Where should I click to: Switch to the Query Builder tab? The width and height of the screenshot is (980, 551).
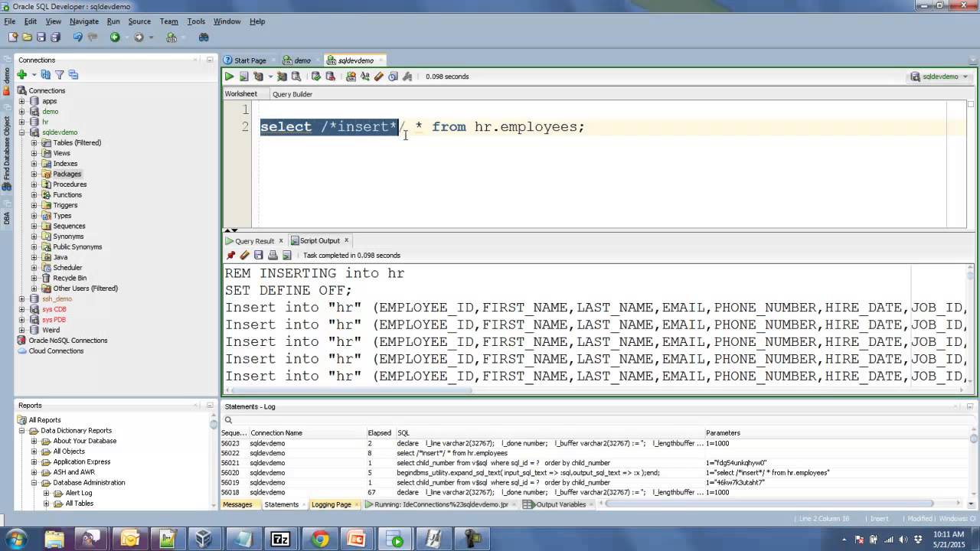292,94
